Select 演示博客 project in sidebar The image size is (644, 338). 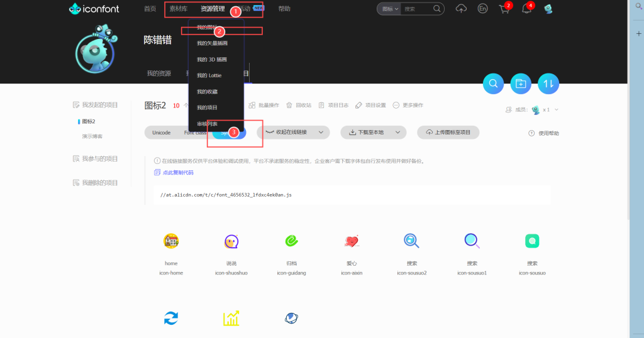pos(92,136)
